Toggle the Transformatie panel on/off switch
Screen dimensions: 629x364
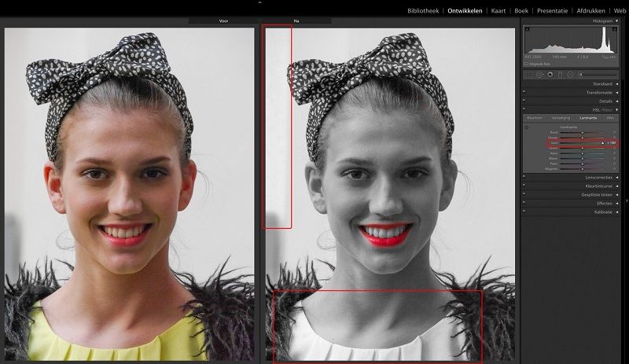click(x=524, y=92)
